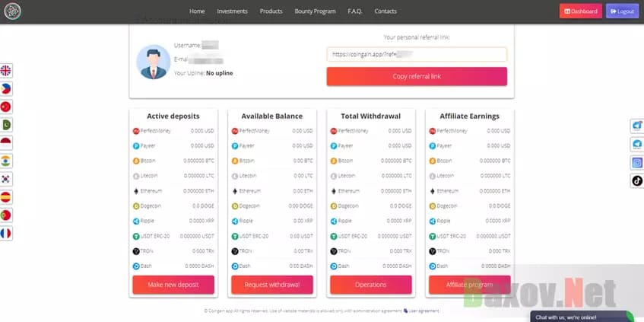The image size is (644, 322).
Task: Pick the France flag language option
Action: coord(6,233)
